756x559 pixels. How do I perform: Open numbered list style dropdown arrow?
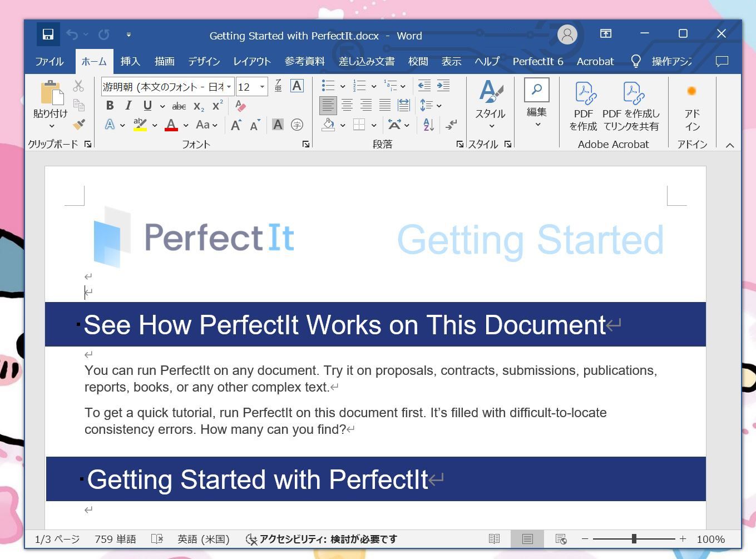[x=373, y=86]
